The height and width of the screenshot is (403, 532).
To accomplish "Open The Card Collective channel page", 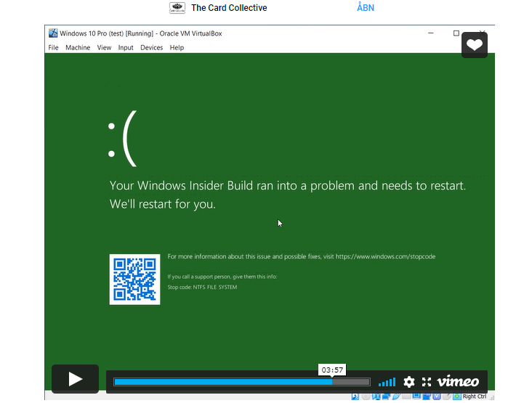I will (x=229, y=8).
